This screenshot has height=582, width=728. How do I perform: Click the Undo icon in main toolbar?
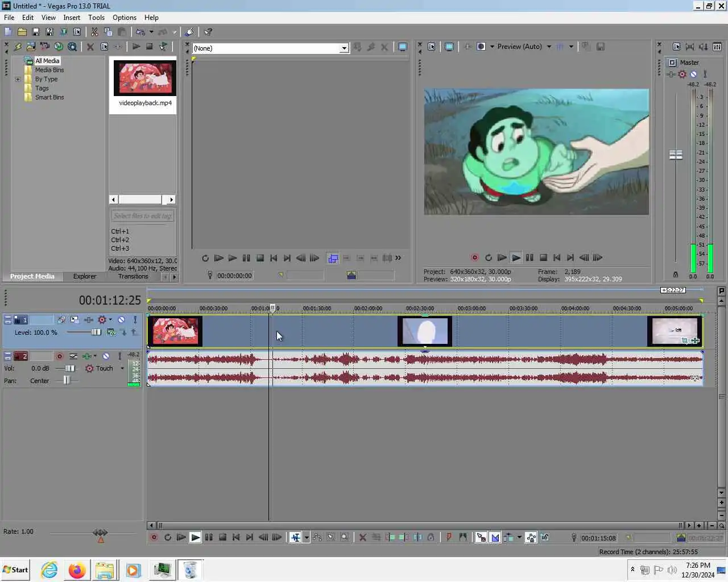140,32
